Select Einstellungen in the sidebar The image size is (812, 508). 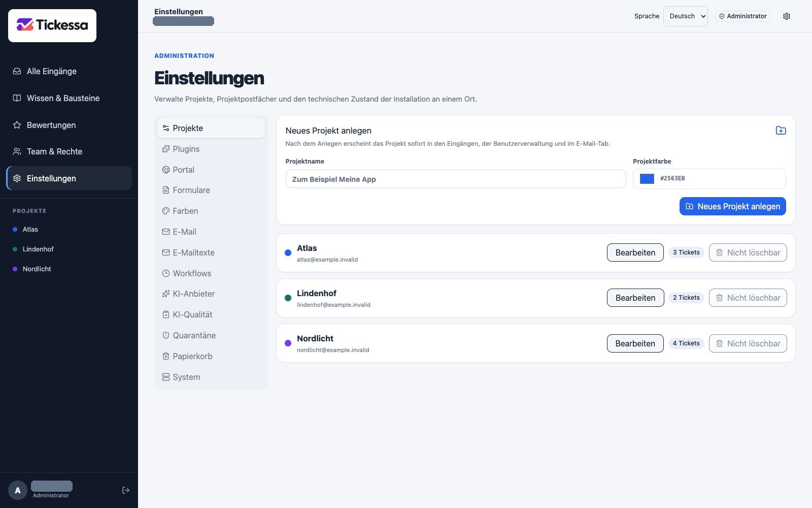(69, 178)
